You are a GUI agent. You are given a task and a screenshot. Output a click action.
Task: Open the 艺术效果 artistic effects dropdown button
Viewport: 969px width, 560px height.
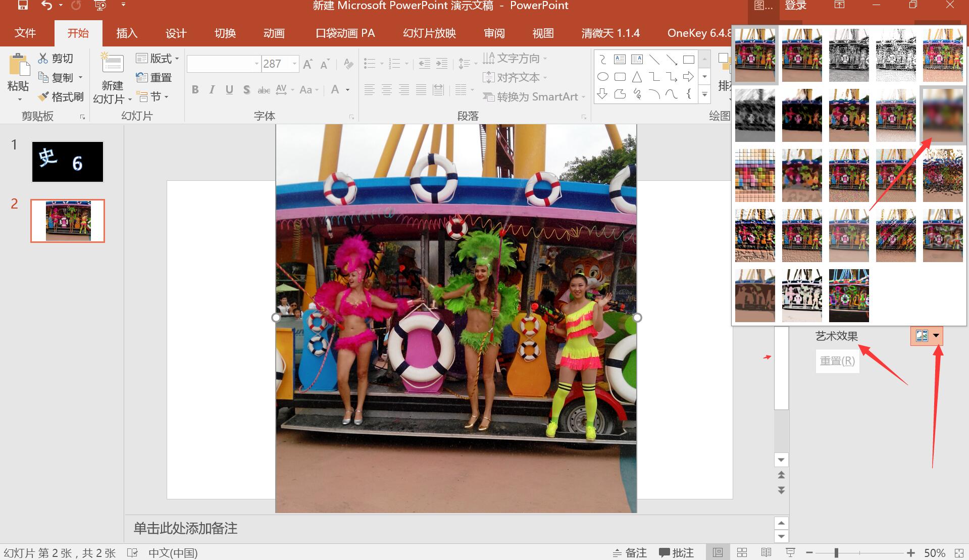click(927, 336)
